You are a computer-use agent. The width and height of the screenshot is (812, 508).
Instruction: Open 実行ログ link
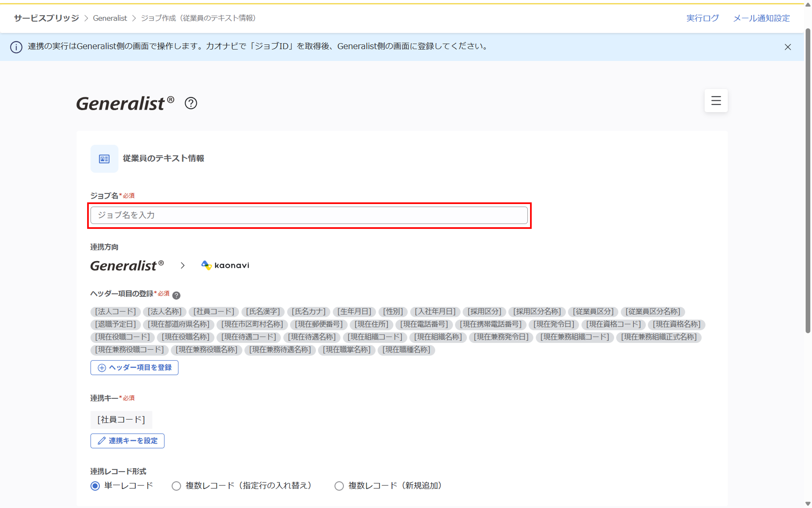point(702,18)
